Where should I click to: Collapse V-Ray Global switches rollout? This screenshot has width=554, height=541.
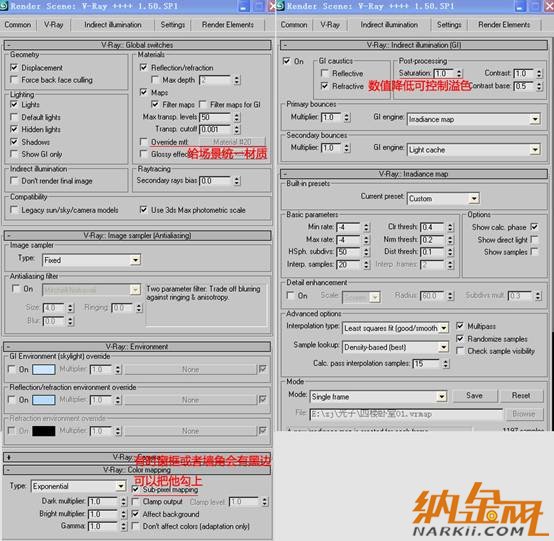click(x=137, y=45)
